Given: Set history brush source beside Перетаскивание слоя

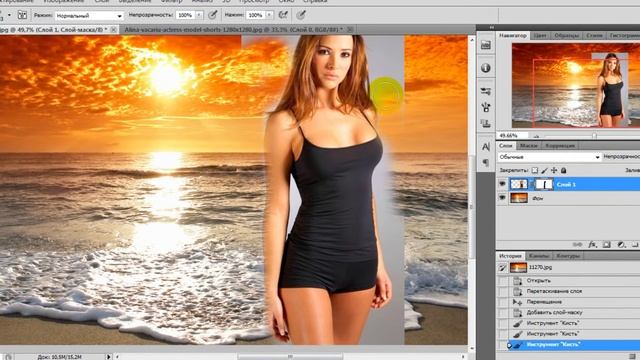Looking at the screenshot, I should pyautogui.click(x=502, y=291).
